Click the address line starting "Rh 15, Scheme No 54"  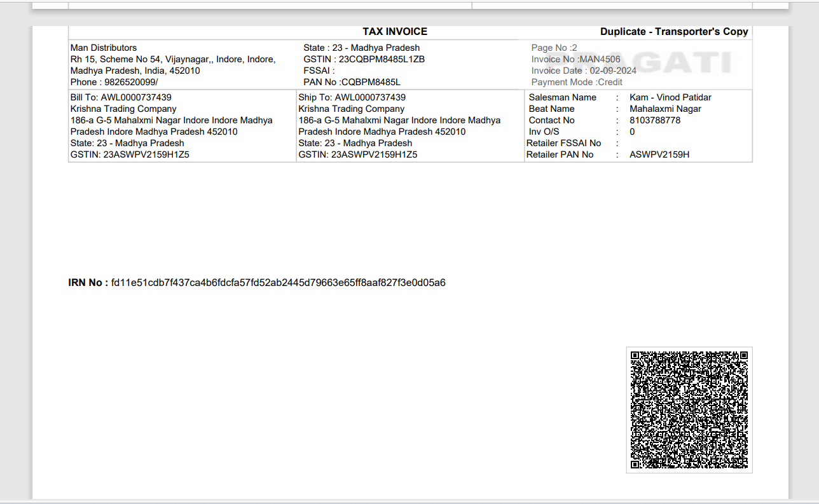click(173, 59)
